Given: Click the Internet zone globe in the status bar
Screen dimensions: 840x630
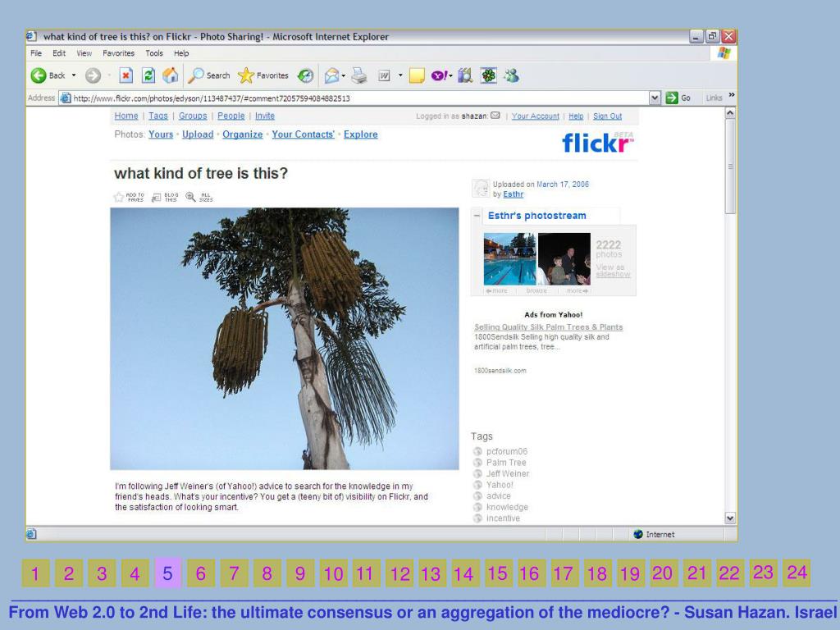Looking at the screenshot, I should (x=638, y=534).
